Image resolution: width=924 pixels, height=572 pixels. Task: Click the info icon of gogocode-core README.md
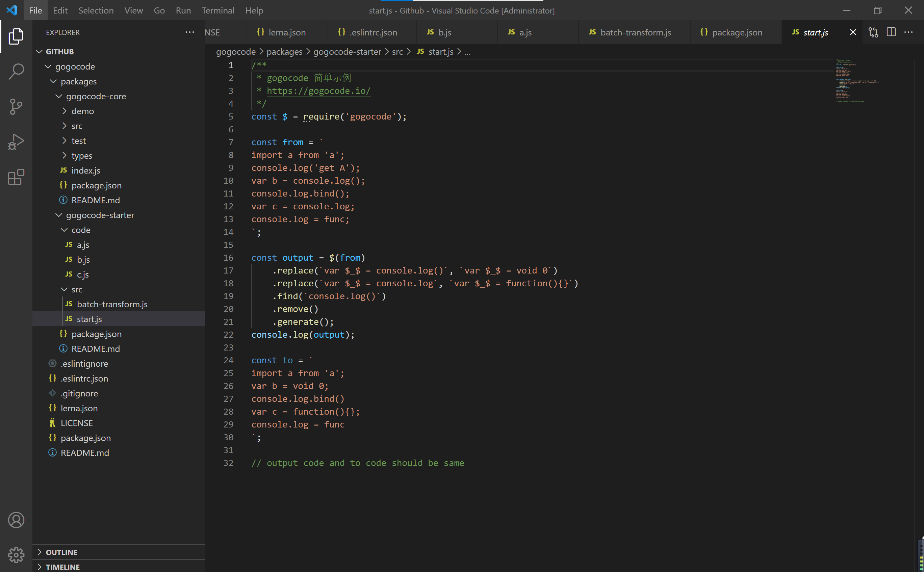(63, 200)
